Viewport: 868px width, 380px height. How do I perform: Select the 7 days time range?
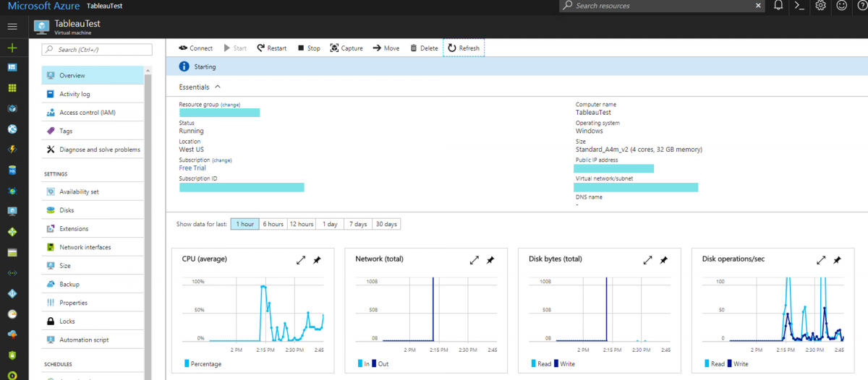(358, 224)
